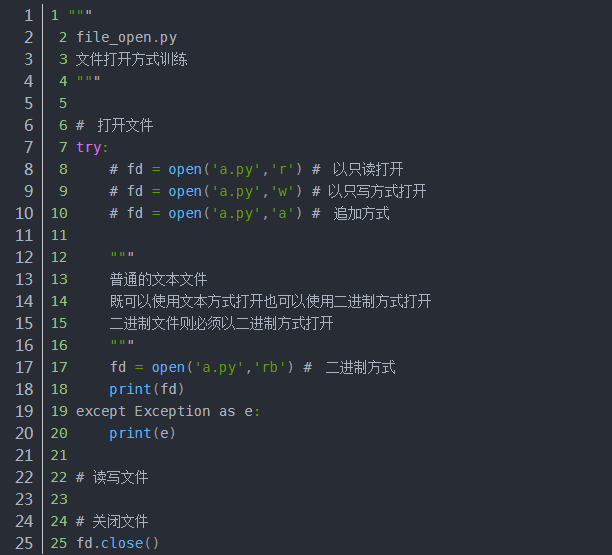The image size is (612, 555).
Task: Click the print(e) statement
Action: point(143,433)
